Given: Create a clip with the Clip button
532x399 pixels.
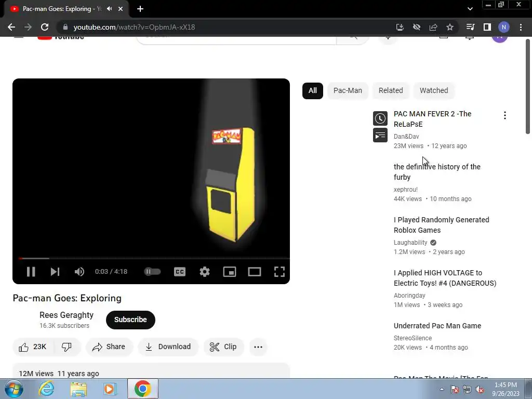Looking at the screenshot, I should point(223,347).
